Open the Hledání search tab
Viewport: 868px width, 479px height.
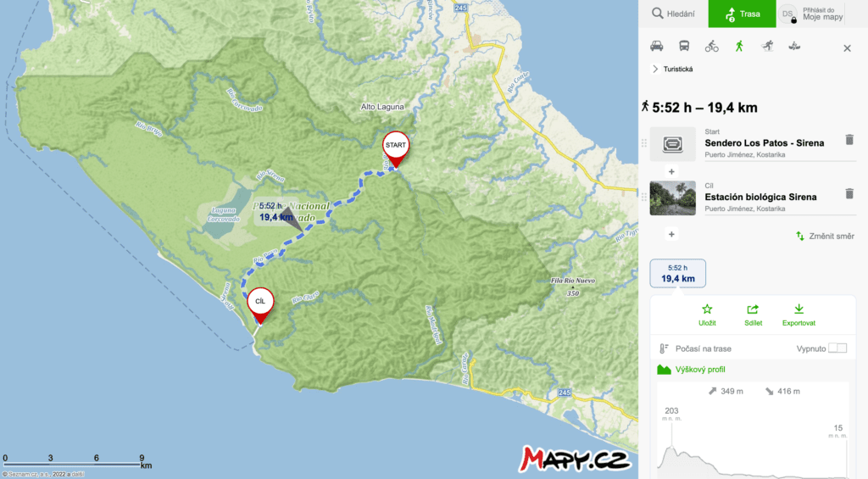tap(673, 14)
